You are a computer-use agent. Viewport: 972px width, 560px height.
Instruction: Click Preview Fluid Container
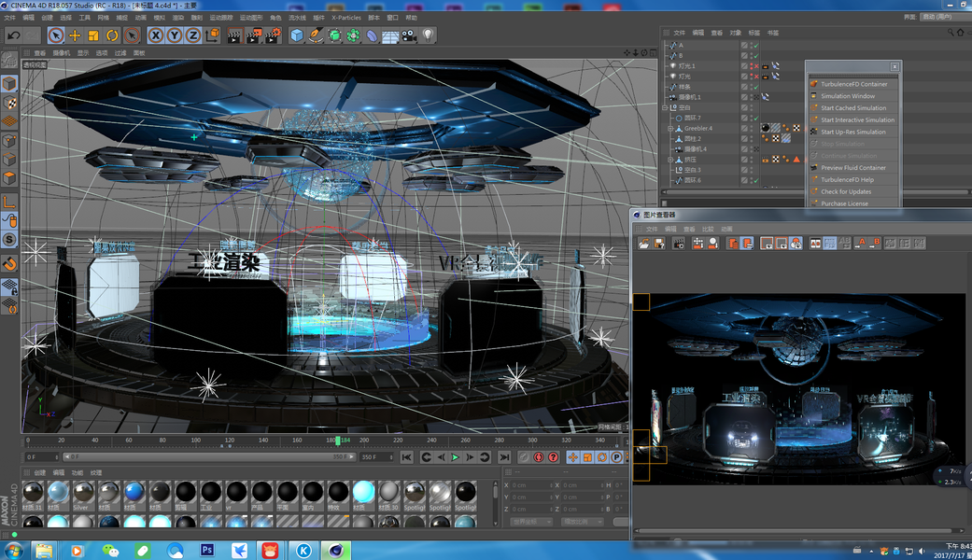pyautogui.click(x=853, y=168)
